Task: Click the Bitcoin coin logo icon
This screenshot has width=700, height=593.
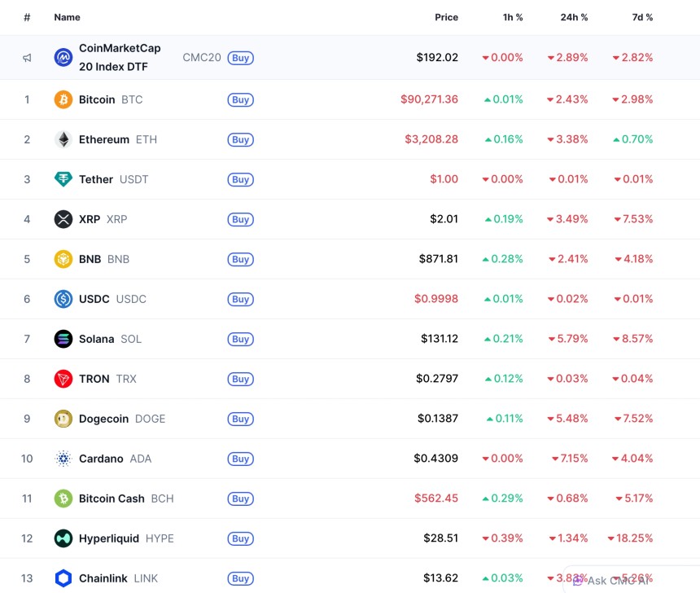Action: click(x=63, y=99)
